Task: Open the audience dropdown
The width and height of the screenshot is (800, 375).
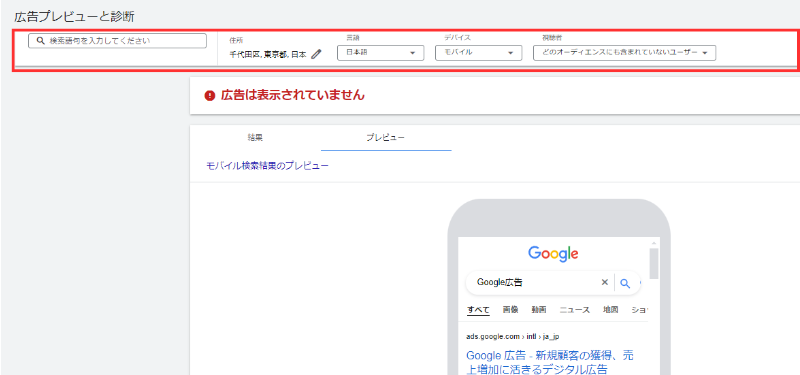Action: coord(624,53)
